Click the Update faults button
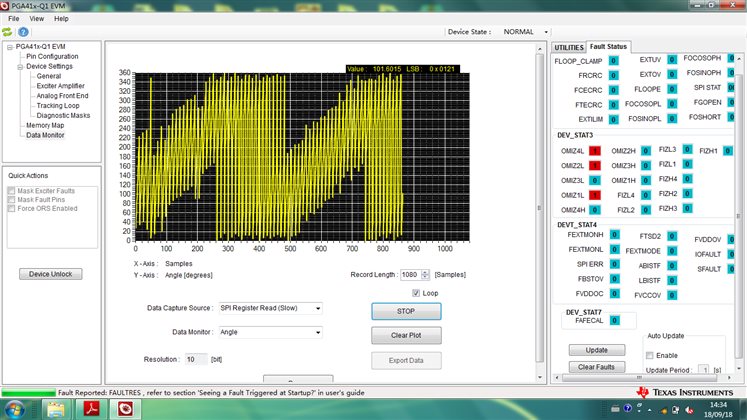The width and height of the screenshot is (747, 420). pos(596,350)
